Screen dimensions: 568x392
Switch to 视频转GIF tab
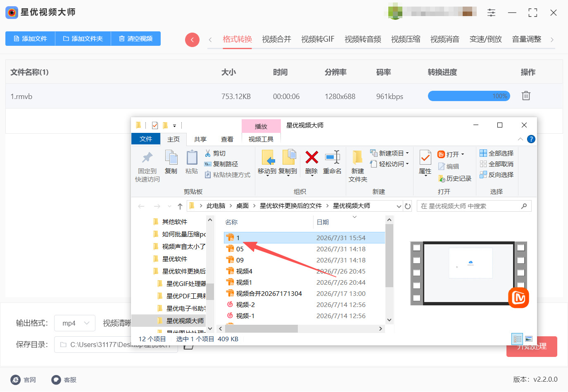click(x=318, y=39)
